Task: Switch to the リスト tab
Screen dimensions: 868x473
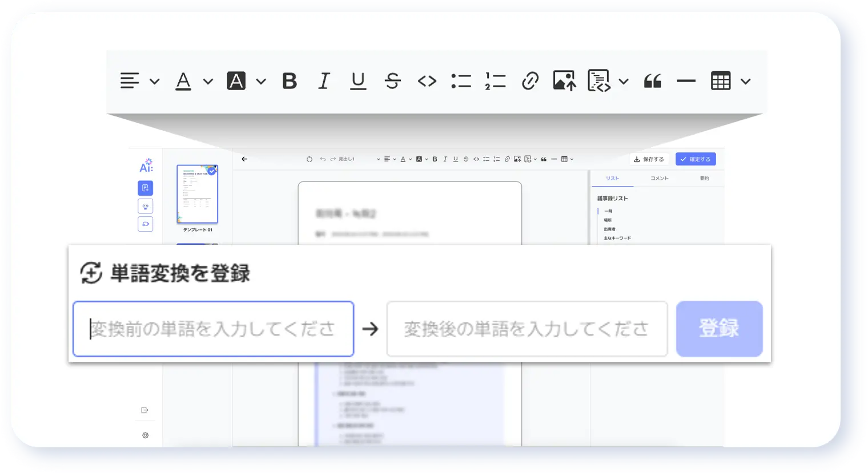Action: click(612, 179)
